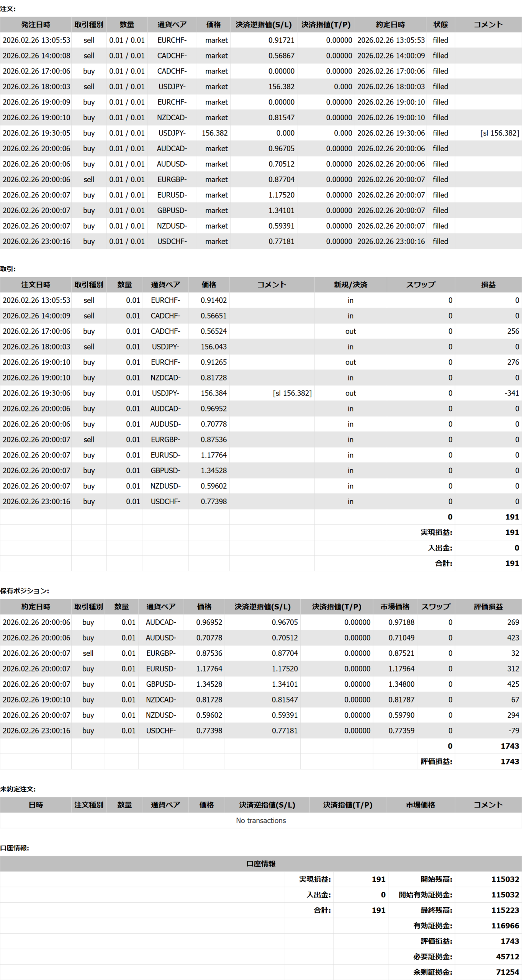The image size is (522, 980).
Task: Select the 必要証拠金 value 45712
Action: coord(507,957)
